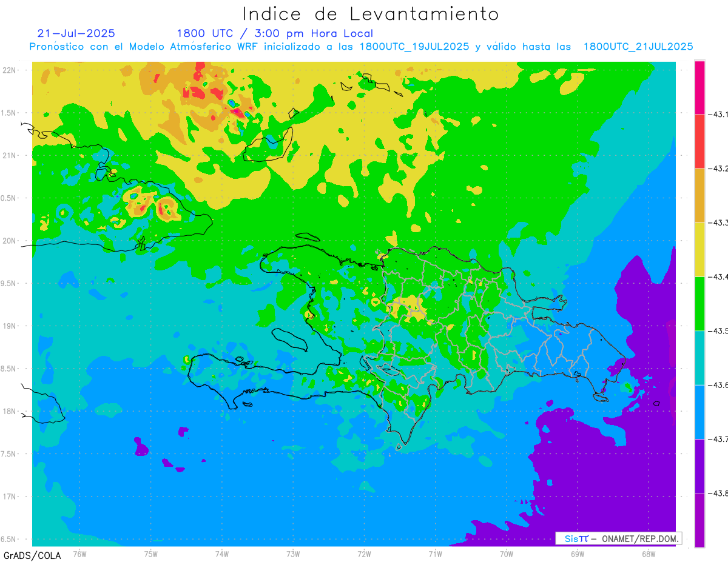This screenshot has height=562, width=728.
Task: Click the '70W' longitude label
Action: click(507, 554)
